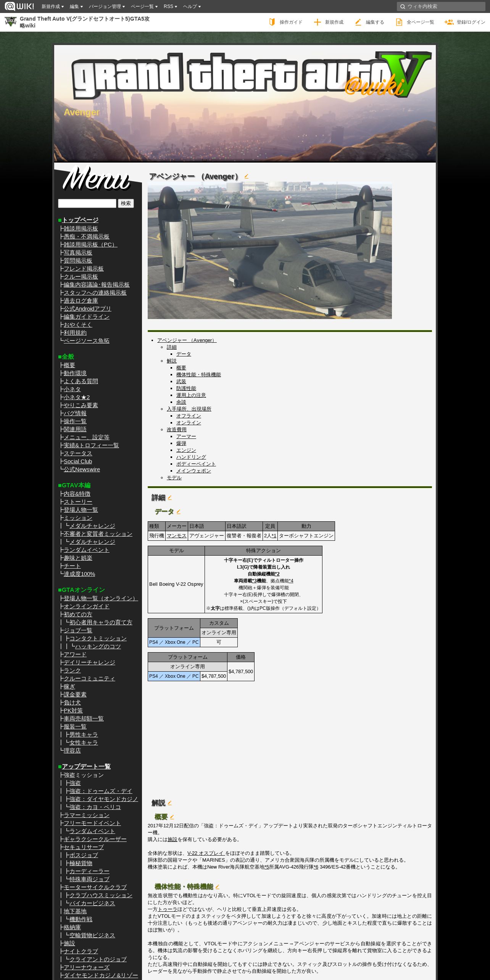Open 強盗：ドゥームズ・デイ sidebar link

click(101, 791)
